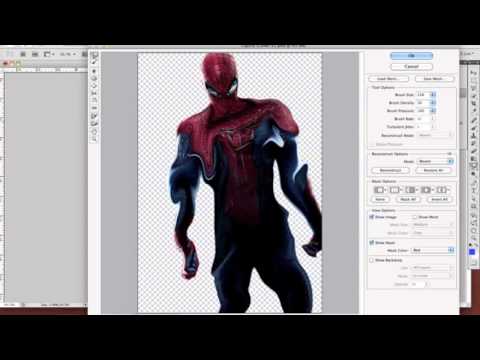Open Subtract from Selection mask option menu
This screenshot has height=360, width=480.
click(x=411, y=190)
